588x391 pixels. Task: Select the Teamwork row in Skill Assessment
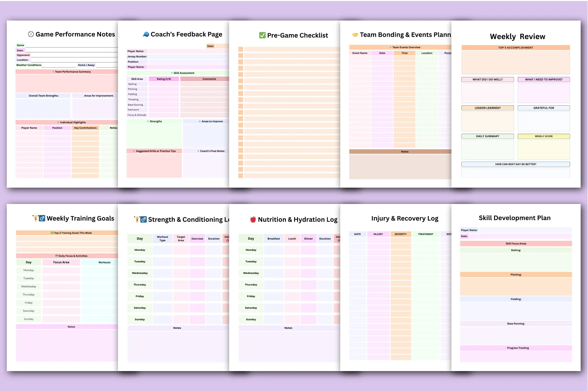point(178,110)
